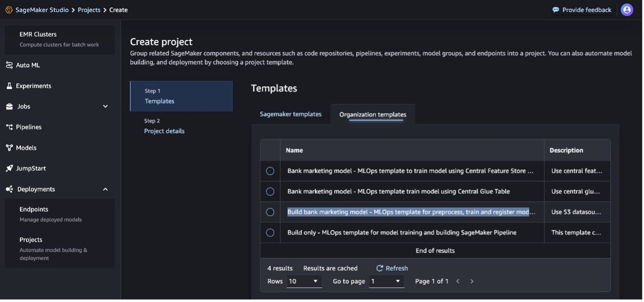The image size is (644, 302).
Task: Select the Central Feature Store template radio
Action: coord(270,171)
